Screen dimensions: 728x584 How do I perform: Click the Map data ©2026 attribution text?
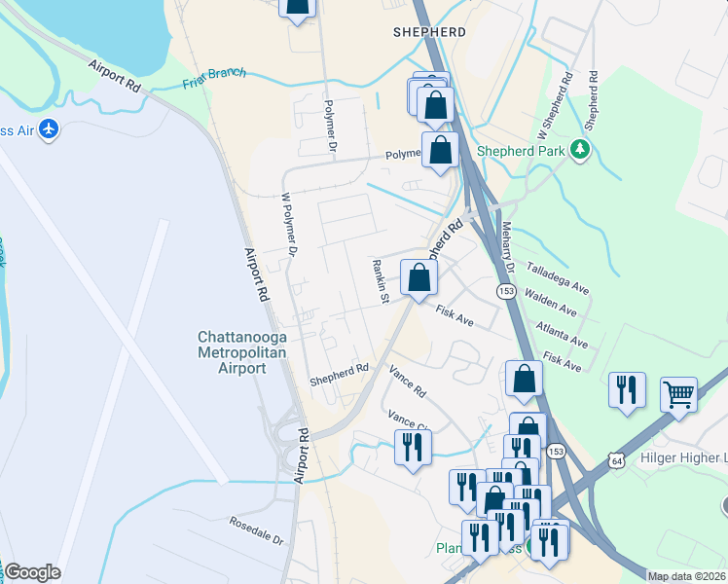687,576
